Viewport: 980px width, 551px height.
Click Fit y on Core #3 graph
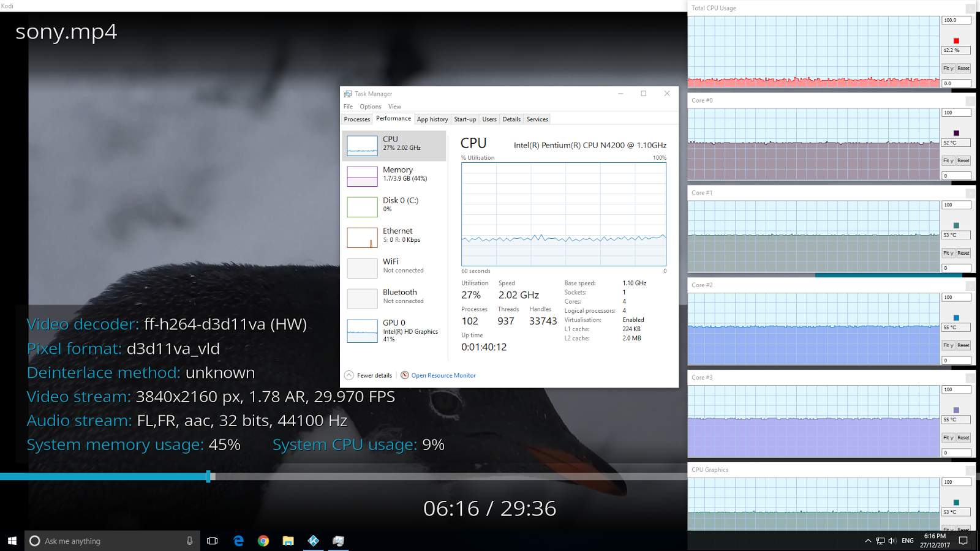[948, 438]
